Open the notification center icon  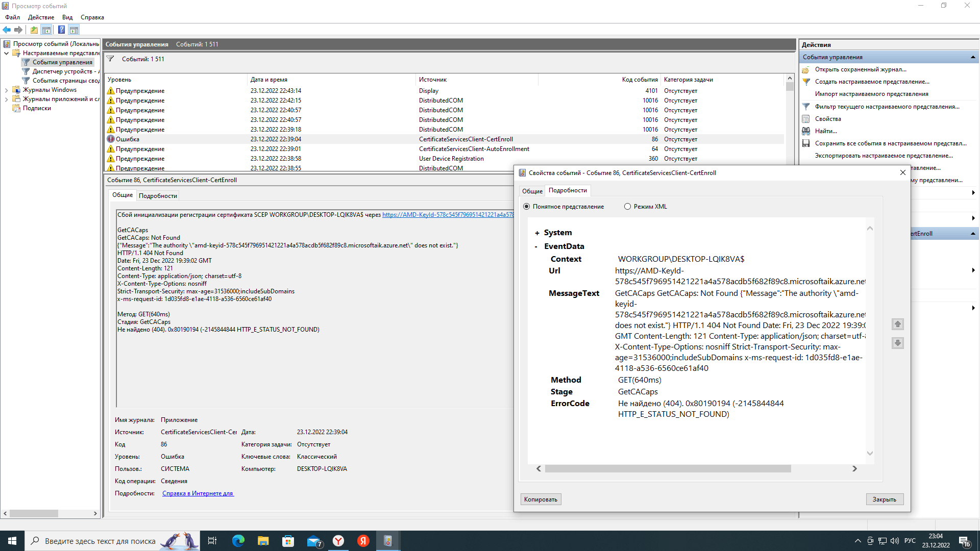coord(965,541)
